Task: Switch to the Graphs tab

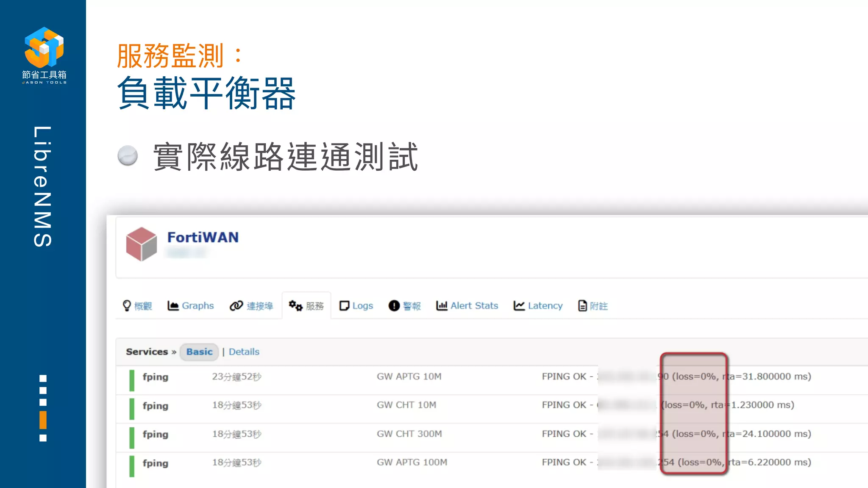Action: click(x=198, y=305)
